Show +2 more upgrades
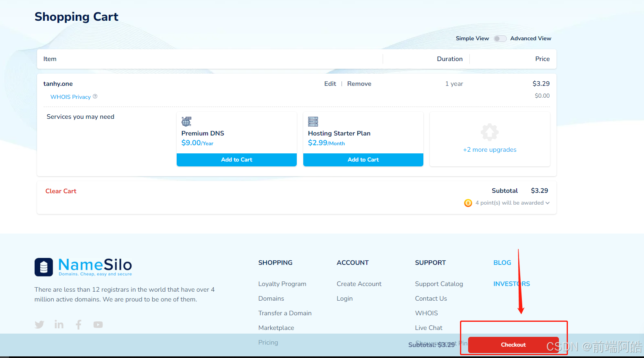Screen dimensions: 644x358 [490, 150]
